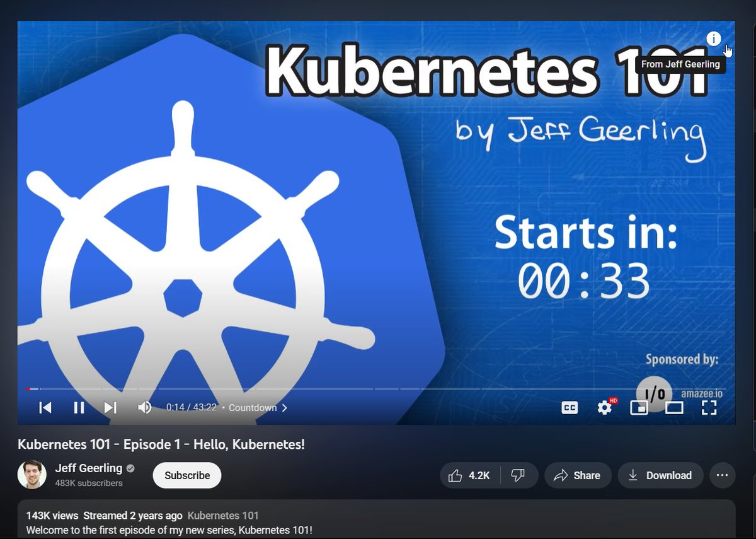Mute the video volume
This screenshot has width=756, height=539.
click(x=144, y=408)
